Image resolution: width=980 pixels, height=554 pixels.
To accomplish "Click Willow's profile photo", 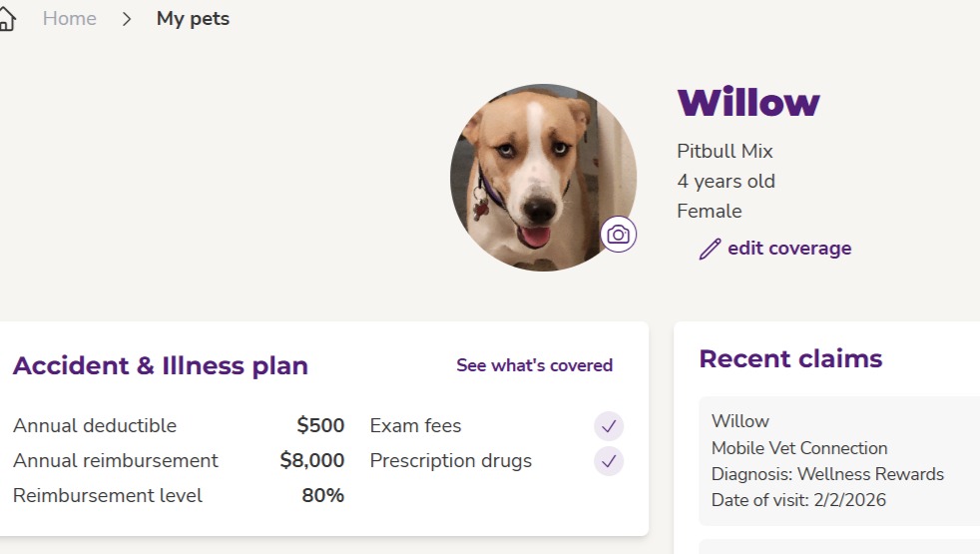I will click(x=534, y=175).
